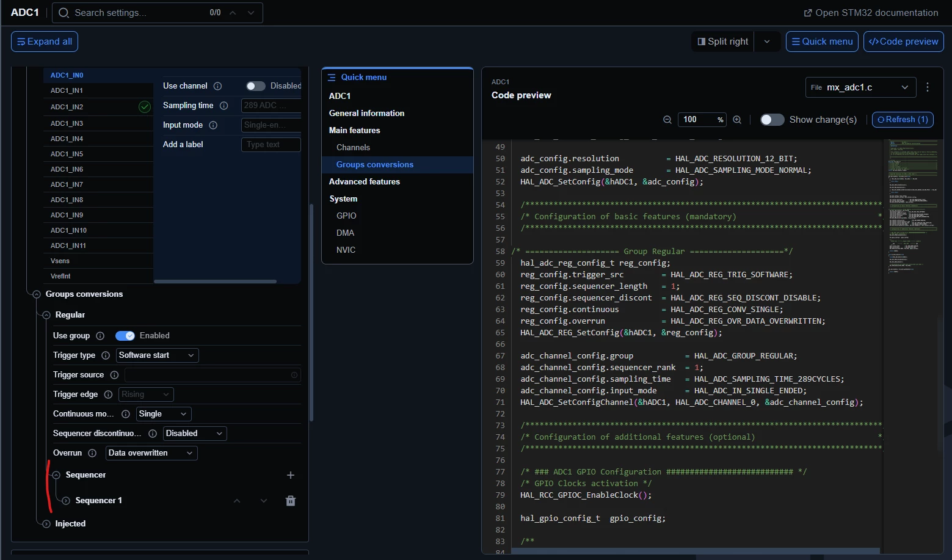Click green check icon on ADC1_IN2

tap(145, 107)
